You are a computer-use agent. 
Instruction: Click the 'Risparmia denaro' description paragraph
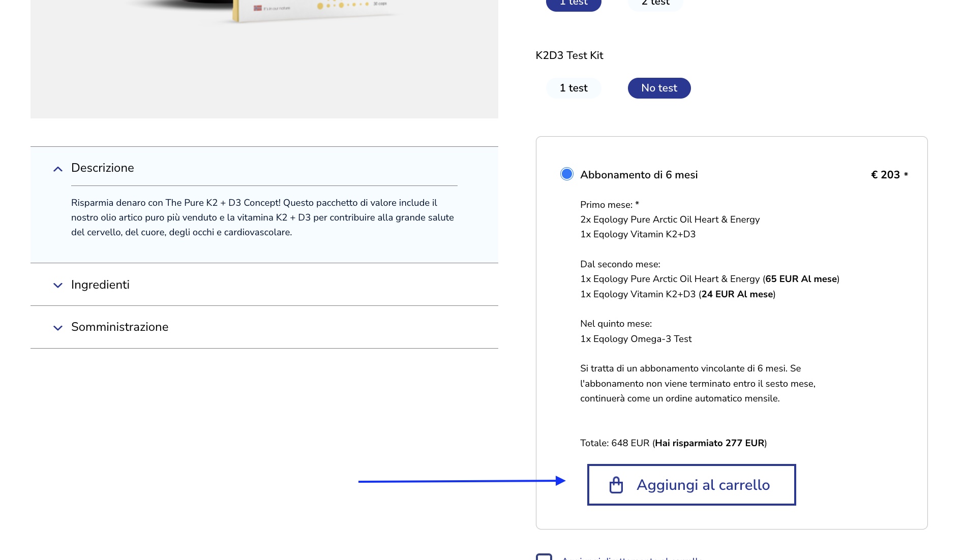(262, 217)
